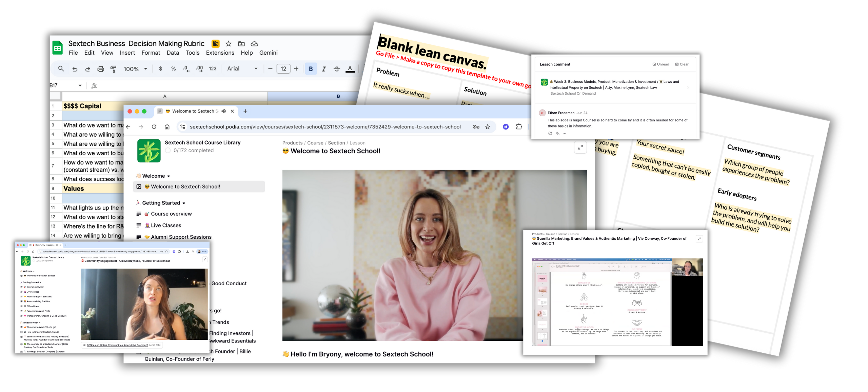Open the Course overview lesson
The image size is (868, 392).
(x=171, y=214)
